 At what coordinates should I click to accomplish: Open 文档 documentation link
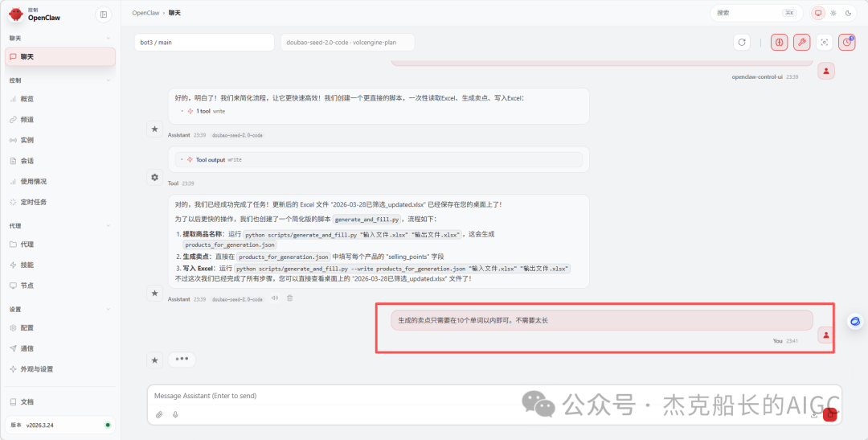60,401
